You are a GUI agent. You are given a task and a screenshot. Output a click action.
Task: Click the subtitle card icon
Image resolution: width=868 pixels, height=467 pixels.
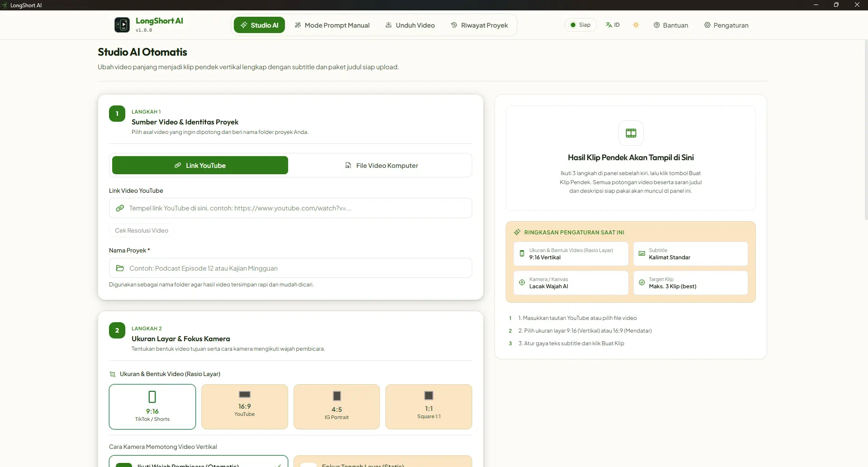tap(641, 253)
